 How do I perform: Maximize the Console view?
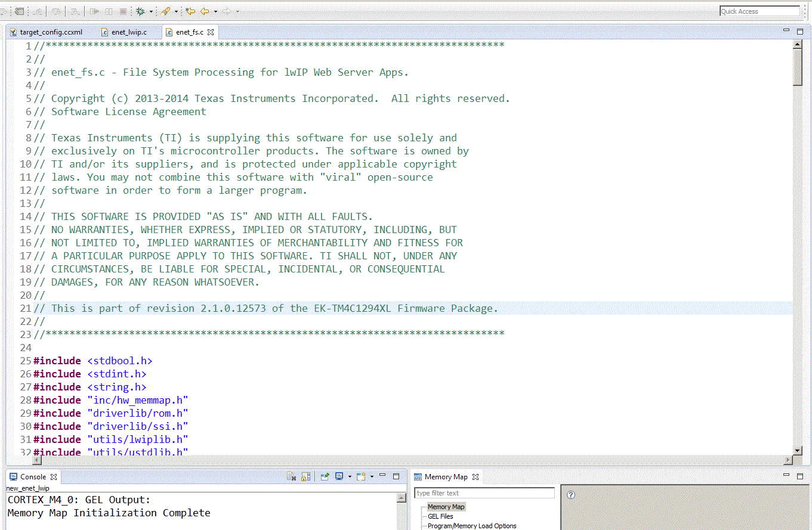396,476
